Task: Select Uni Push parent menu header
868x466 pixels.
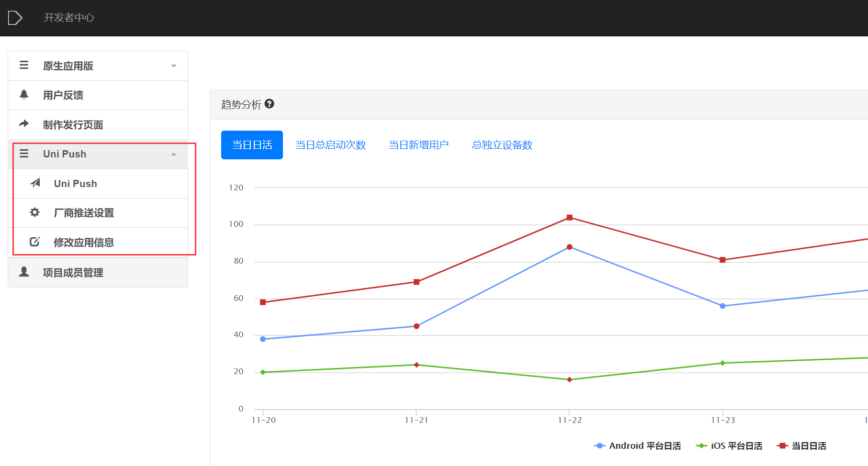Action: (98, 154)
